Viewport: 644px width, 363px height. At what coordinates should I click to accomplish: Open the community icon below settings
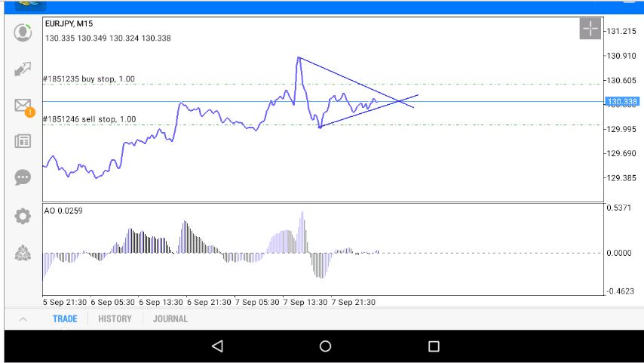click(23, 253)
